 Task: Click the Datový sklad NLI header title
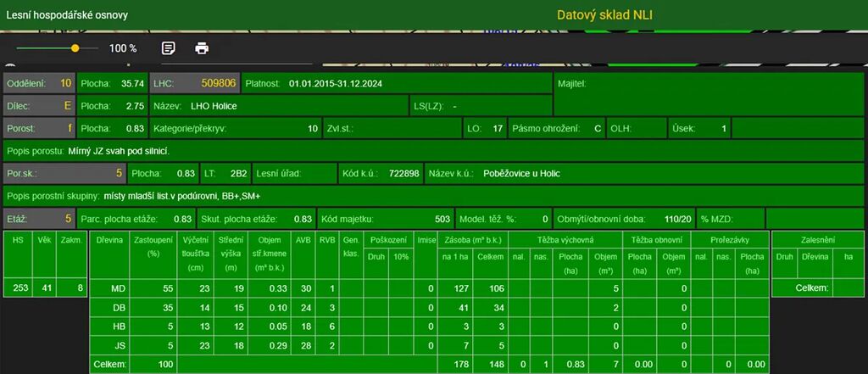pyautogui.click(x=604, y=15)
